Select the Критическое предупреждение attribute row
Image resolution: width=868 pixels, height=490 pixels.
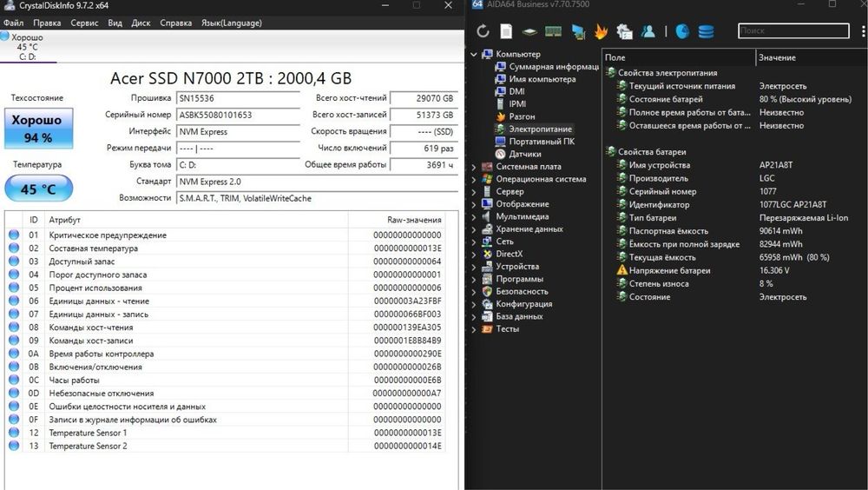(224, 235)
